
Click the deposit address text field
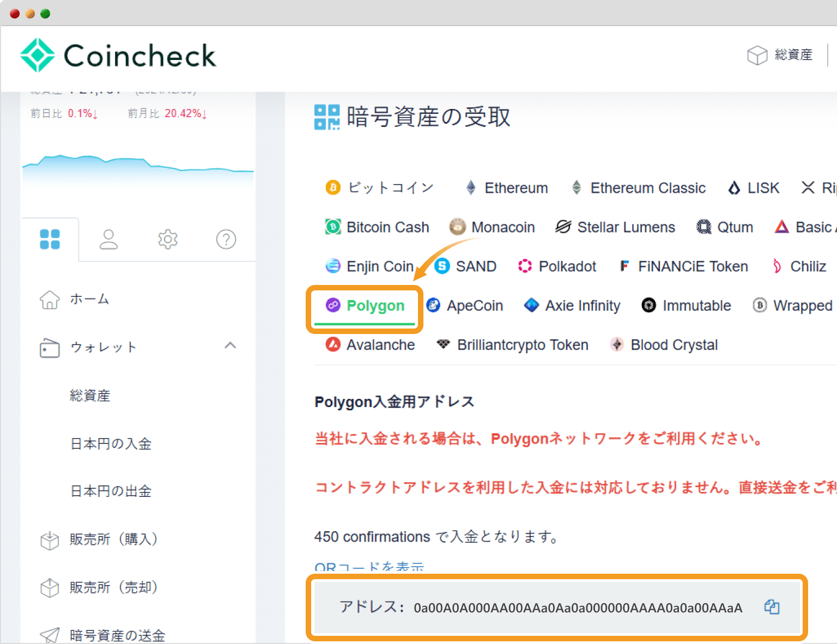(x=556, y=607)
